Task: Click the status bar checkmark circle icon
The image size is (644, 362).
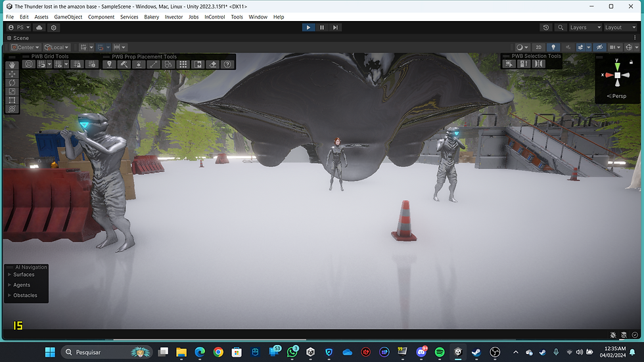Action: pyautogui.click(x=635, y=335)
